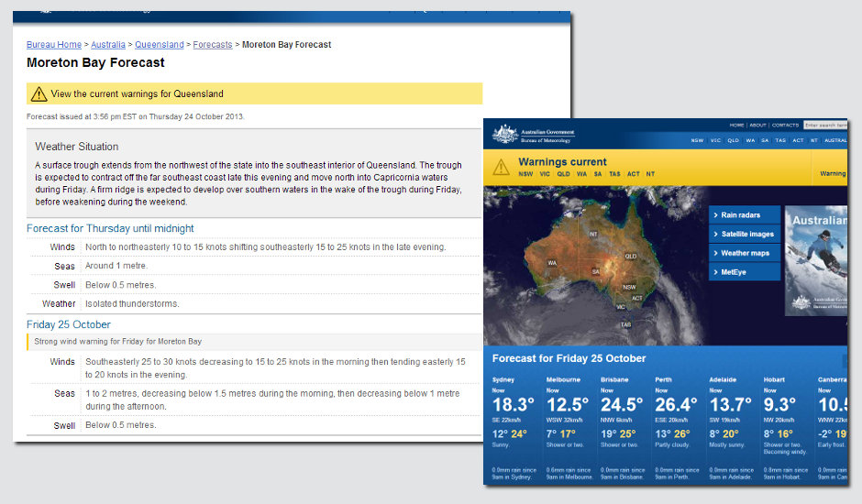Click the skier promotional thumbnail
Image resolution: width=862 pixels, height=504 pixels.
point(816,260)
